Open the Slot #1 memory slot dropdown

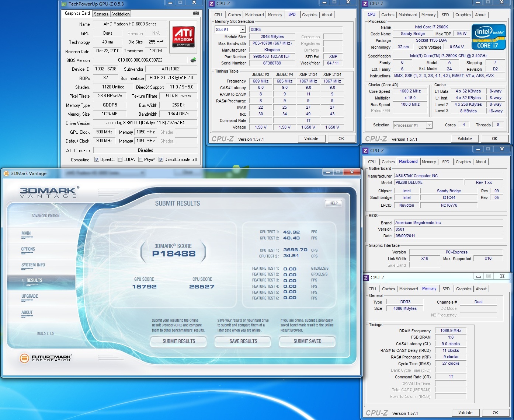coord(243,29)
